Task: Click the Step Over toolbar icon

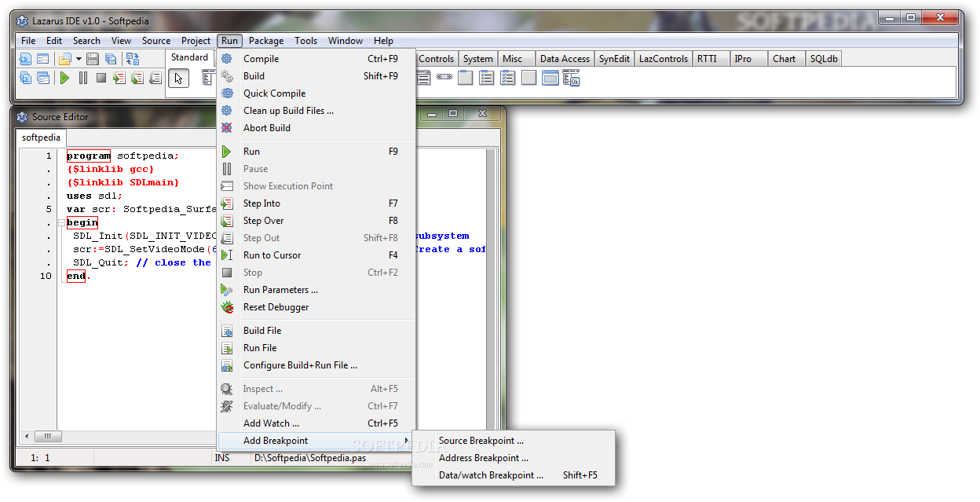Action: point(137,78)
